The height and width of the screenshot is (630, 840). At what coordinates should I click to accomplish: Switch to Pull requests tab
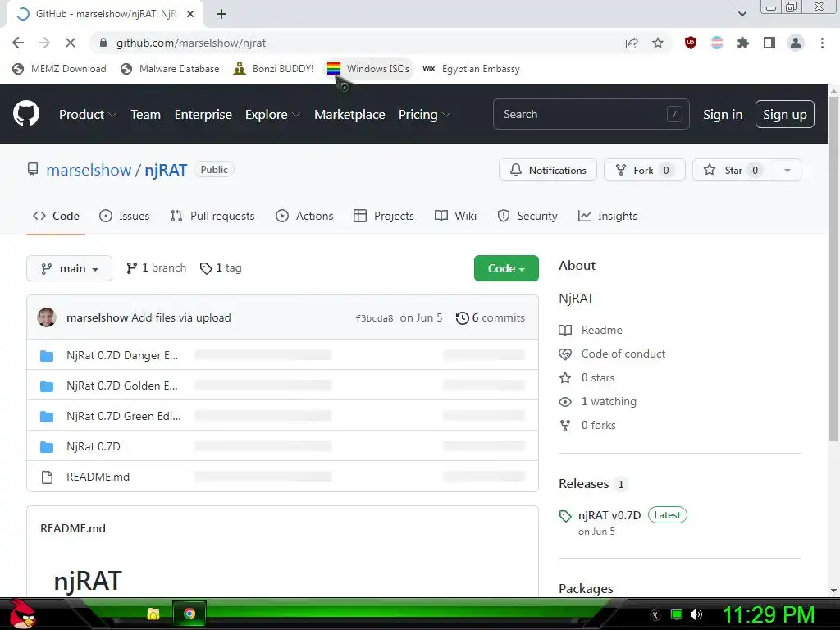[212, 216]
